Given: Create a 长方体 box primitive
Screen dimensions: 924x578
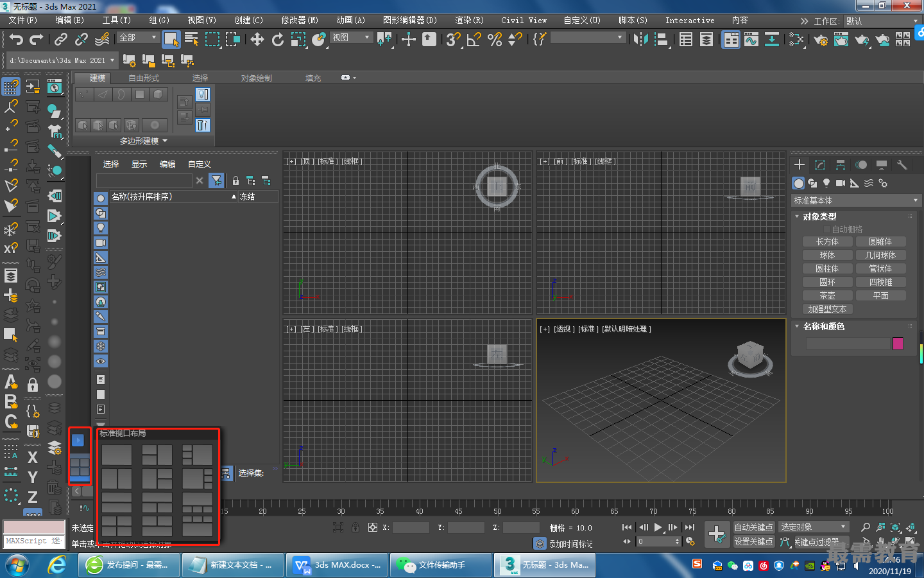Looking at the screenshot, I should 827,241.
